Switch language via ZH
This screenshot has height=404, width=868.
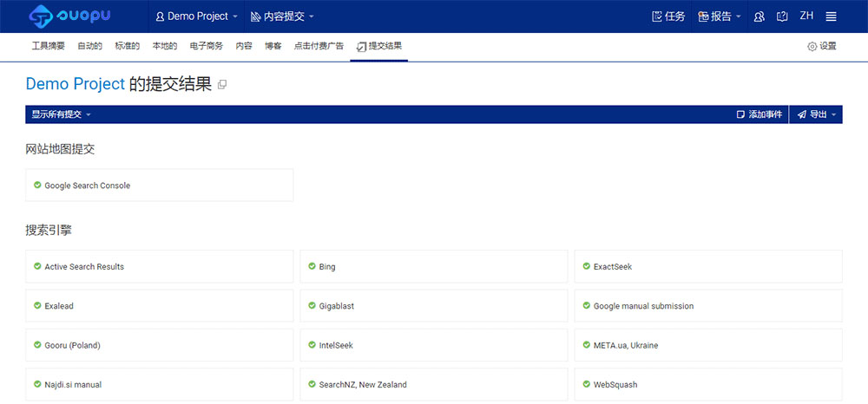pos(806,16)
